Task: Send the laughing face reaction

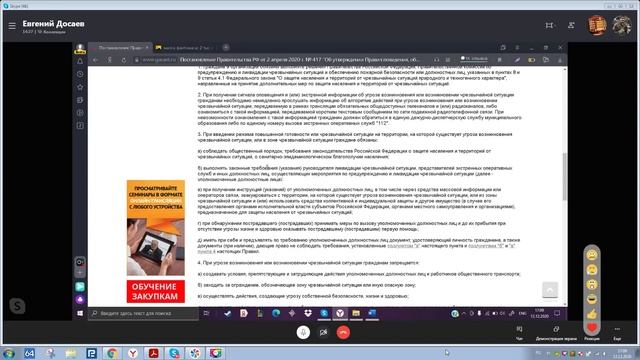Action: click(x=592, y=299)
